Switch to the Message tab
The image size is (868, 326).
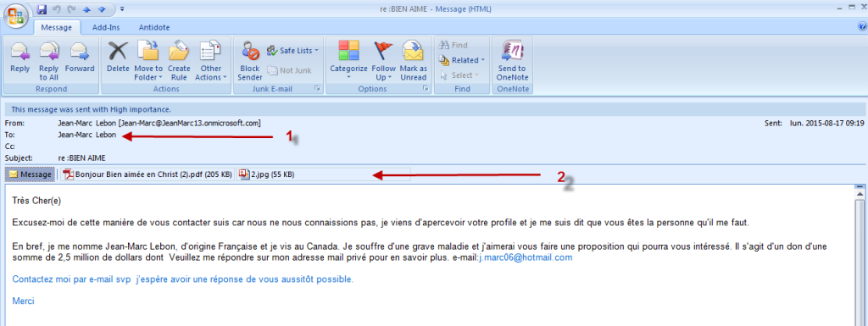(57, 27)
